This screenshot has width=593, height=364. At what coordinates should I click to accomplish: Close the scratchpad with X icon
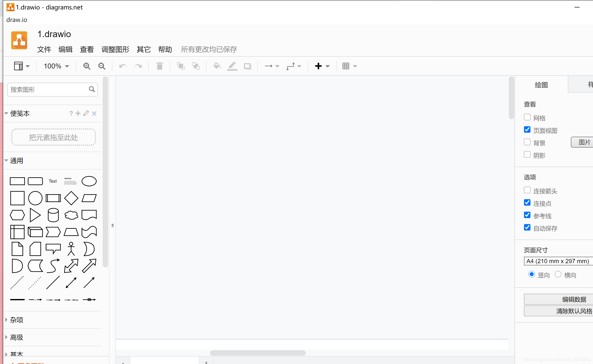(94, 114)
